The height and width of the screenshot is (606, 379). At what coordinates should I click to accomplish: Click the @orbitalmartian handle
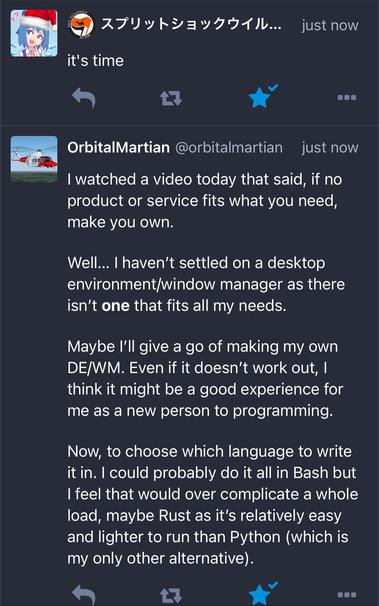coord(229,148)
